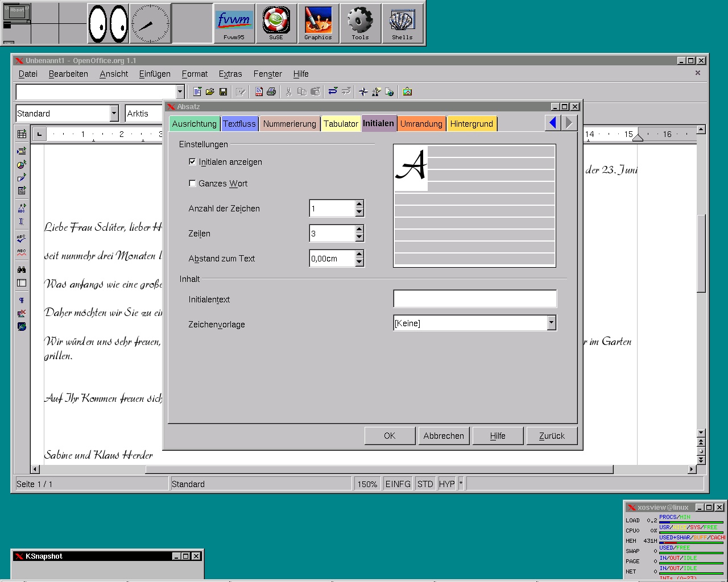Open the Navigator with the compass-star icon
728x582 pixels.
(363, 92)
